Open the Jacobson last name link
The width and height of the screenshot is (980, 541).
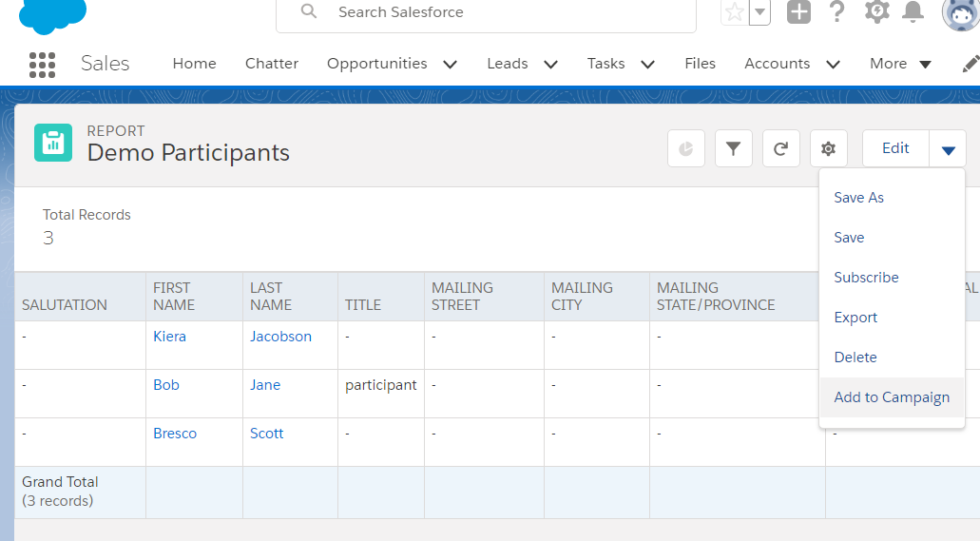pyautogui.click(x=280, y=337)
